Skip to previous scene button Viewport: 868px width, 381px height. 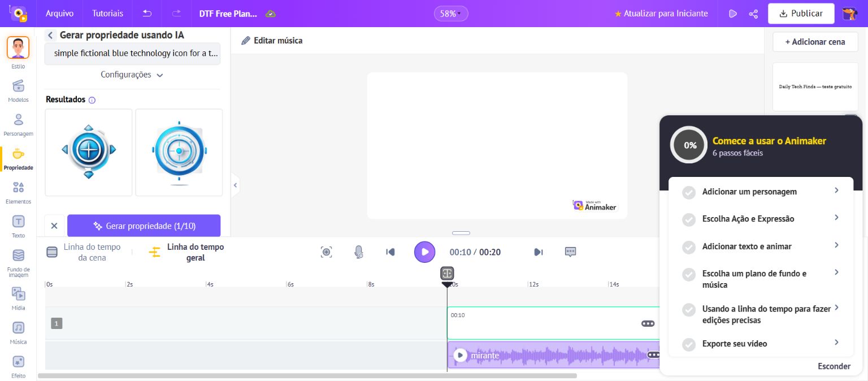[x=390, y=252]
